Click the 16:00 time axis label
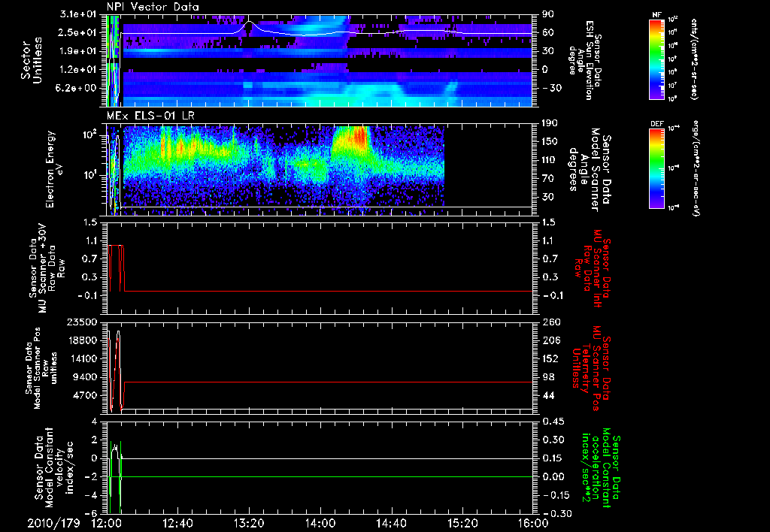 click(533, 523)
